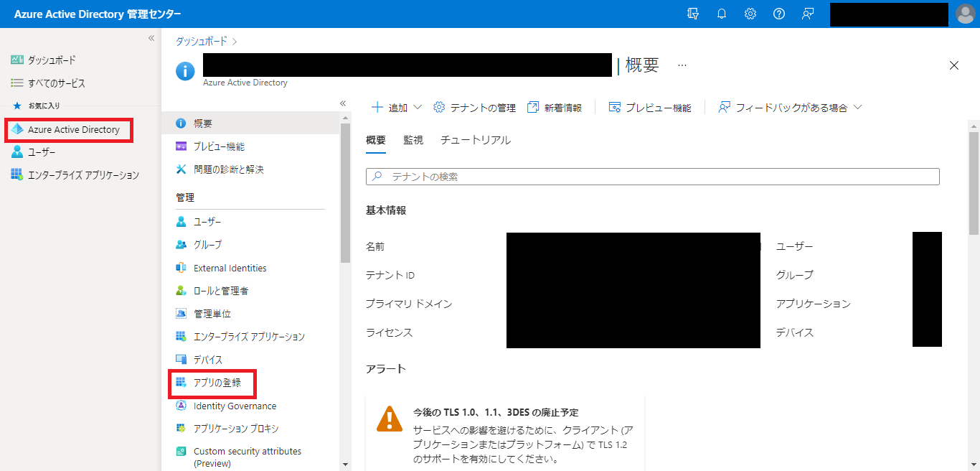Open テナントの管理 from the toolbar

pos(475,108)
